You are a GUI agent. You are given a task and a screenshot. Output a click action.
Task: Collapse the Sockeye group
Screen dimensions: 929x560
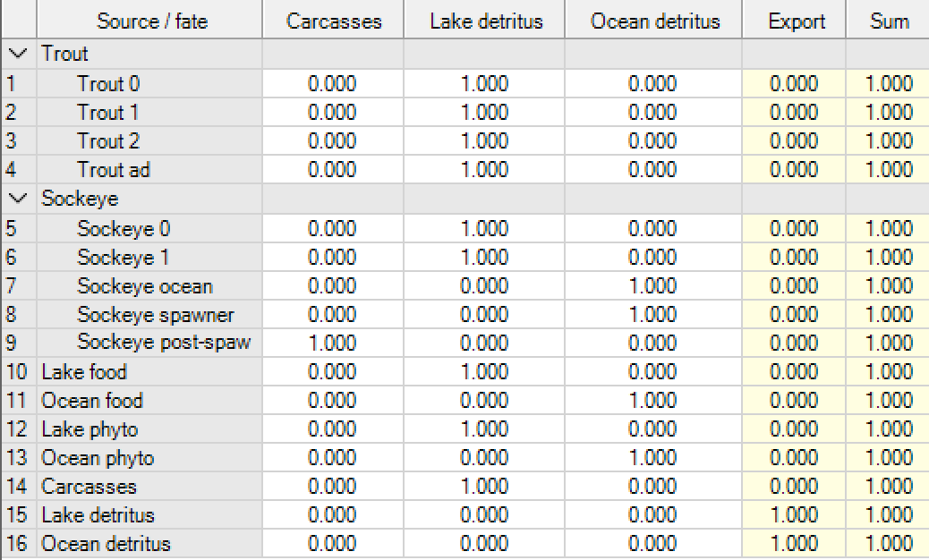[17, 199]
